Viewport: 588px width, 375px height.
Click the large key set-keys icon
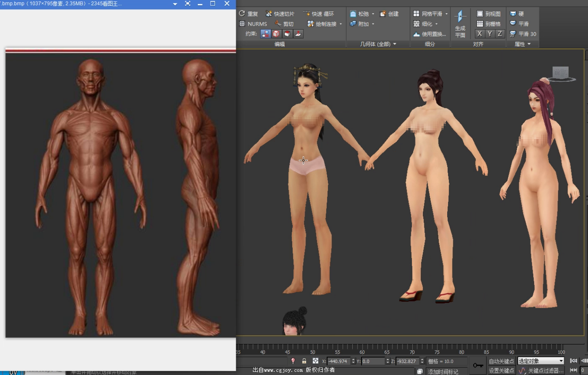(x=478, y=366)
